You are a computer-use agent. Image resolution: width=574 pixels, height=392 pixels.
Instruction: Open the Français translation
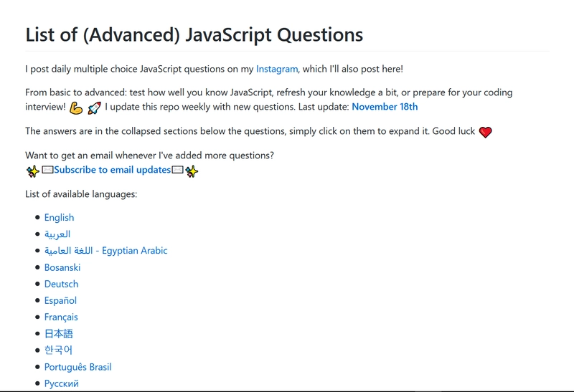61,317
